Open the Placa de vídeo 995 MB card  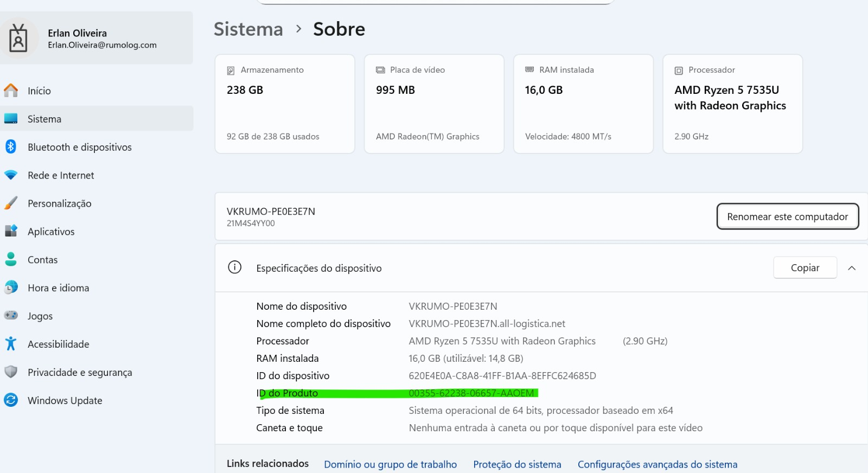click(434, 104)
